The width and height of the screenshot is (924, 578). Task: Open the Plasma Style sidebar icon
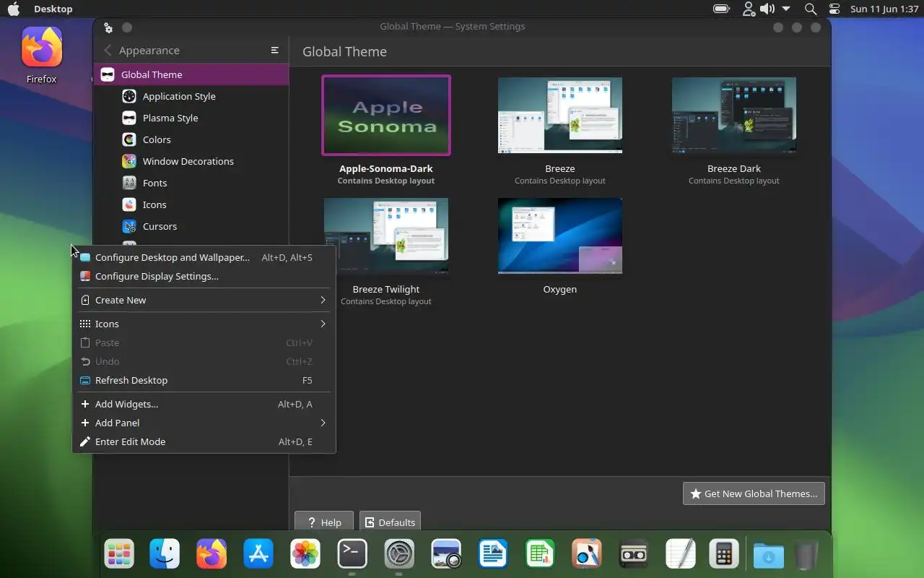129,118
